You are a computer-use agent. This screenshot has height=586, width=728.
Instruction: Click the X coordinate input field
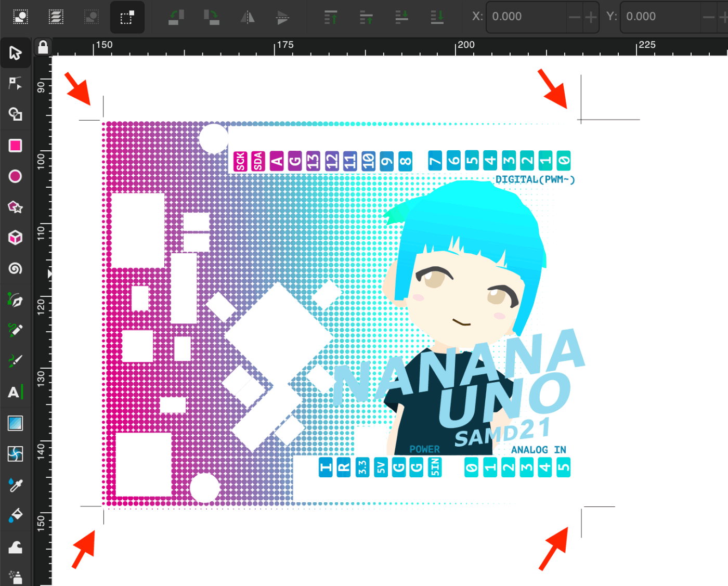click(x=526, y=17)
